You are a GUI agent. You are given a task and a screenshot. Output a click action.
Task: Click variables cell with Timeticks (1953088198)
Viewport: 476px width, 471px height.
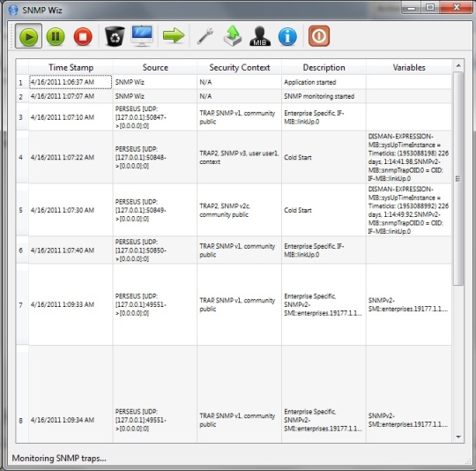(x=409, y=157)
